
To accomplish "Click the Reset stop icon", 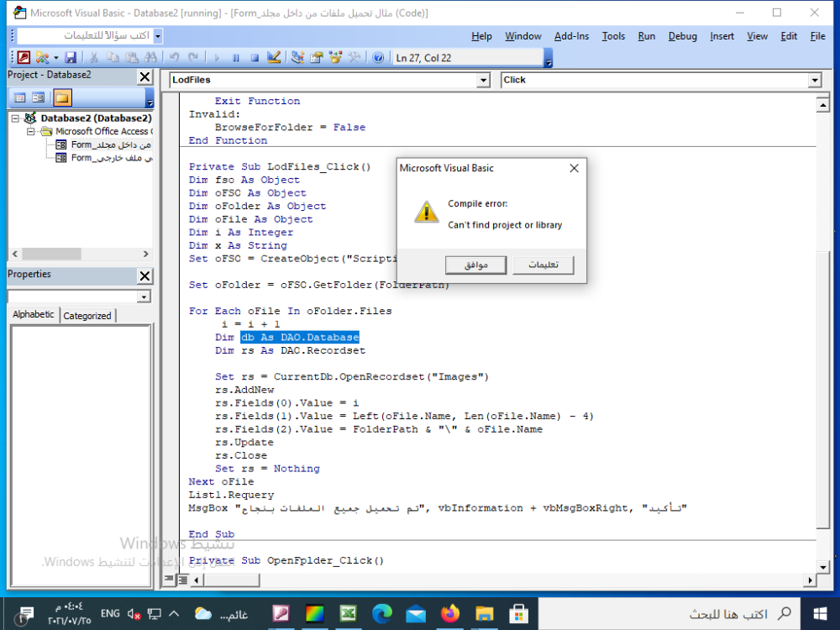I will click(x=255, y=57).
